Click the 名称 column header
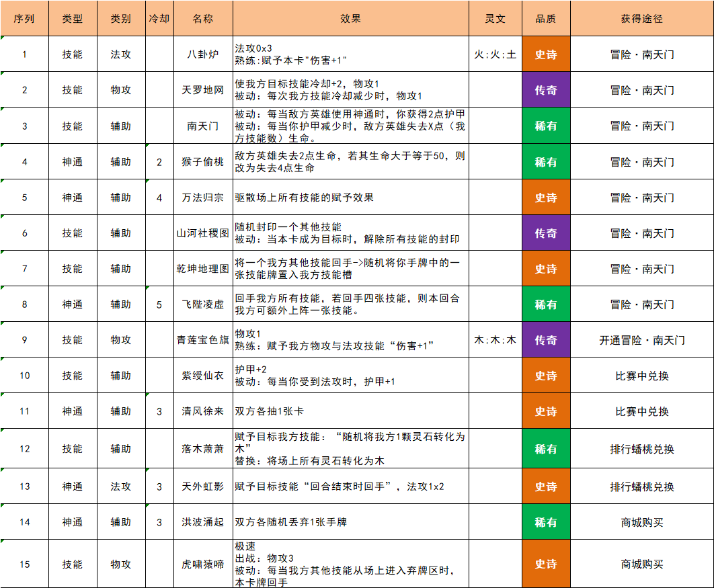The image size is (714, 588). tap(203, 19)
